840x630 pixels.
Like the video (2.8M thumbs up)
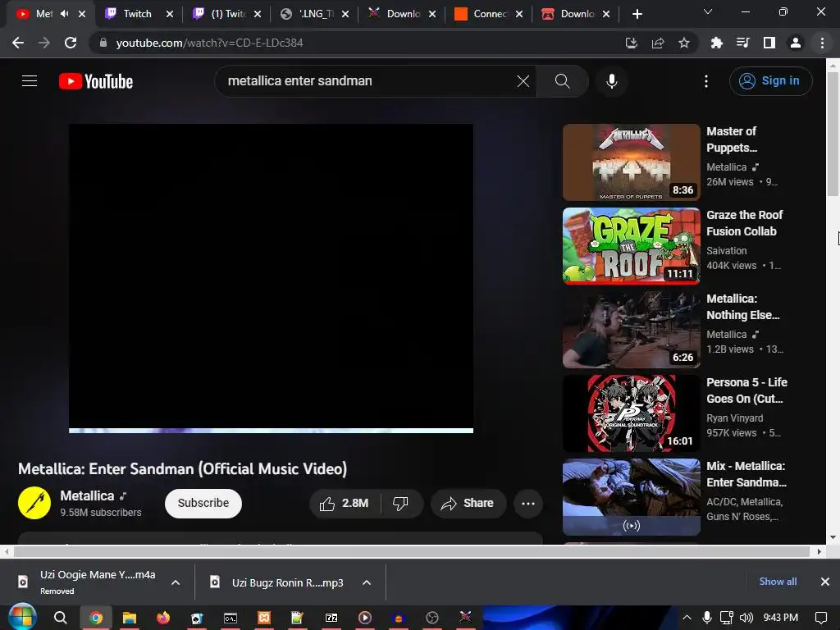click(x=344, y=503)
